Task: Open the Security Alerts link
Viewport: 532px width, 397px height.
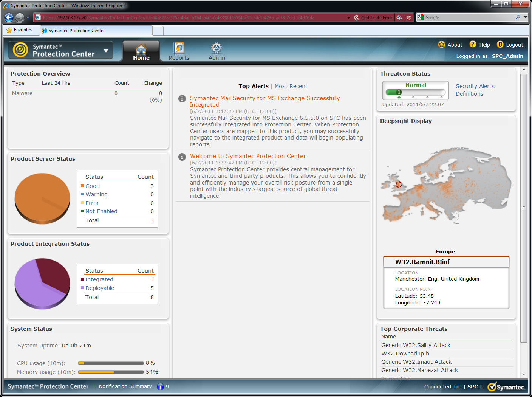Action: click(475, 86)
